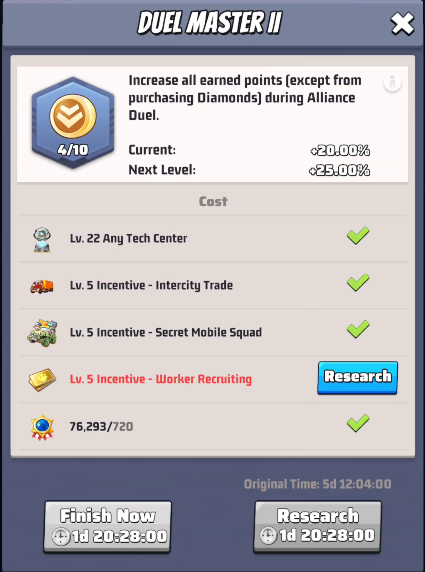Select the red Lv. 5 Worker Recruiting requirement
Viewport: 425px width, 572px height.
[x=161, y=379]
